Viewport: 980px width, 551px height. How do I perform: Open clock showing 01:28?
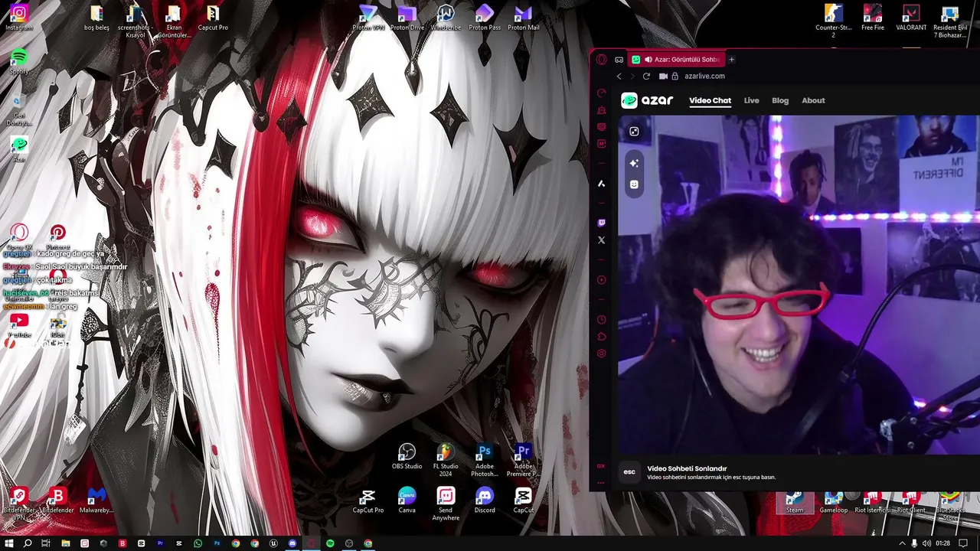tap(942, 543)
